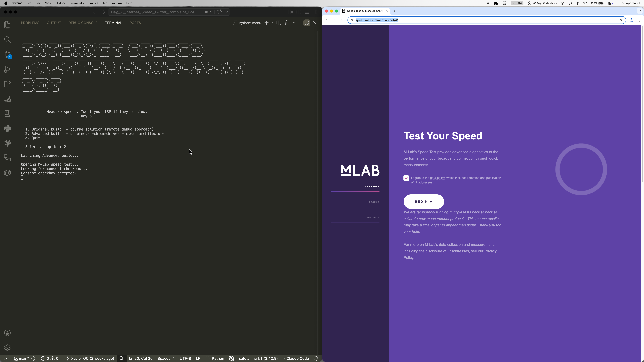Open the CONTACT nav item on M-Lab
Viewport: 644px width, 362px height.
(372, 218)
